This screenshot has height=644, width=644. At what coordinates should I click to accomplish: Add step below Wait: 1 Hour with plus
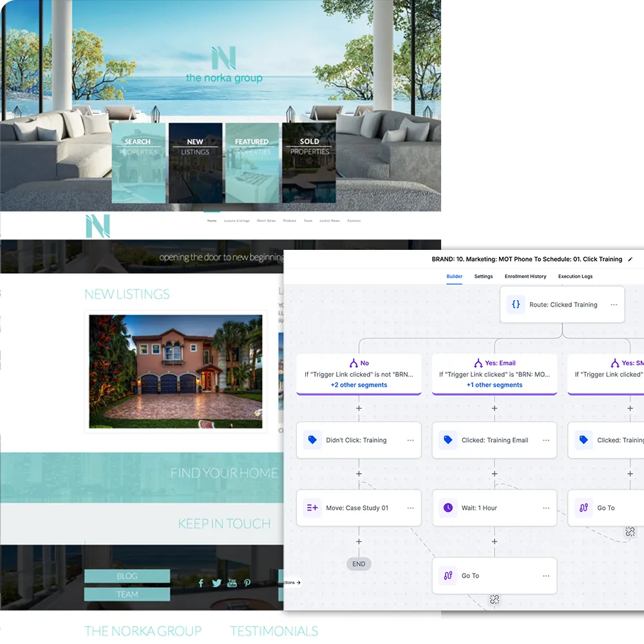(495, 542)
